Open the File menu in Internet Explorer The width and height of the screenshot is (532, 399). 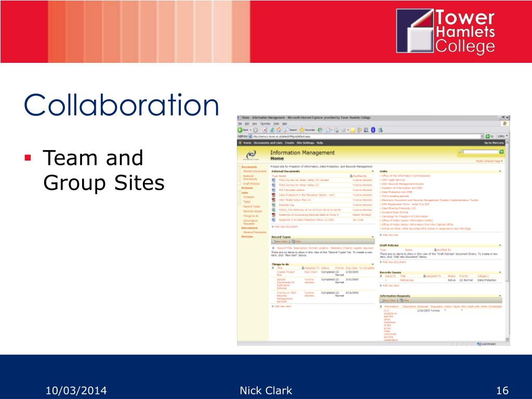click(240, 124)
